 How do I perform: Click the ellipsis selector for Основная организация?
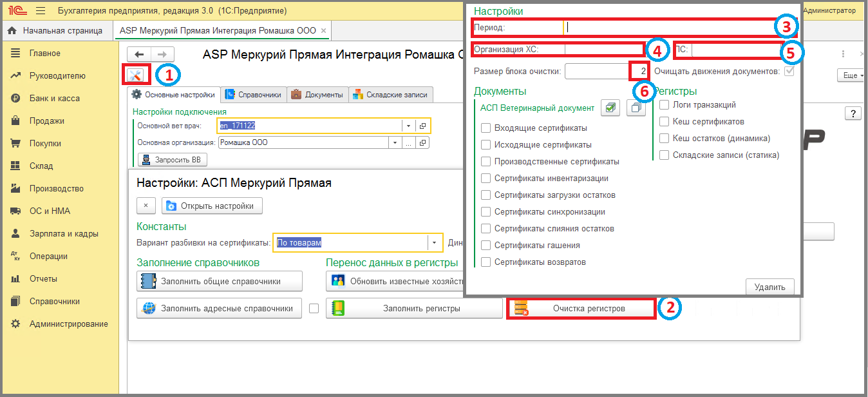click(408, 142)
